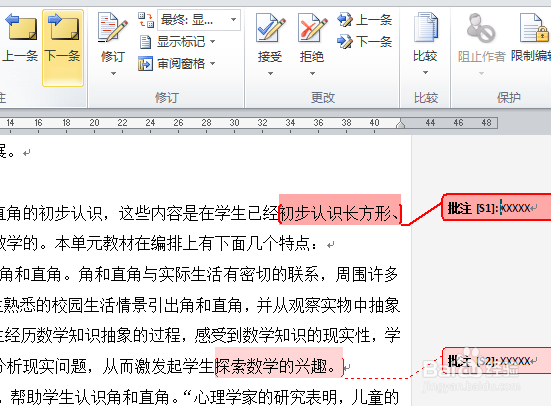Screen dimensions: 551x406
Task: Open the Compare (比较) dropdown arrow
Action: point(425,72)
